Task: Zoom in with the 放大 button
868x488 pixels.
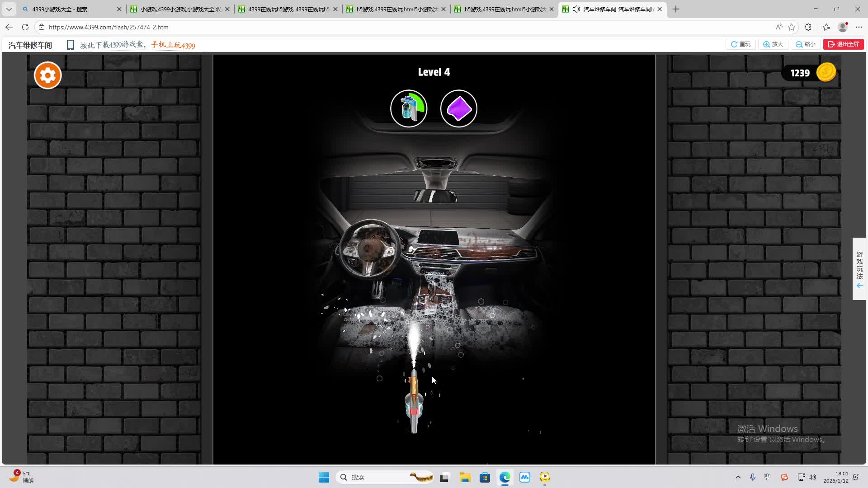Action: click(773, 44)
